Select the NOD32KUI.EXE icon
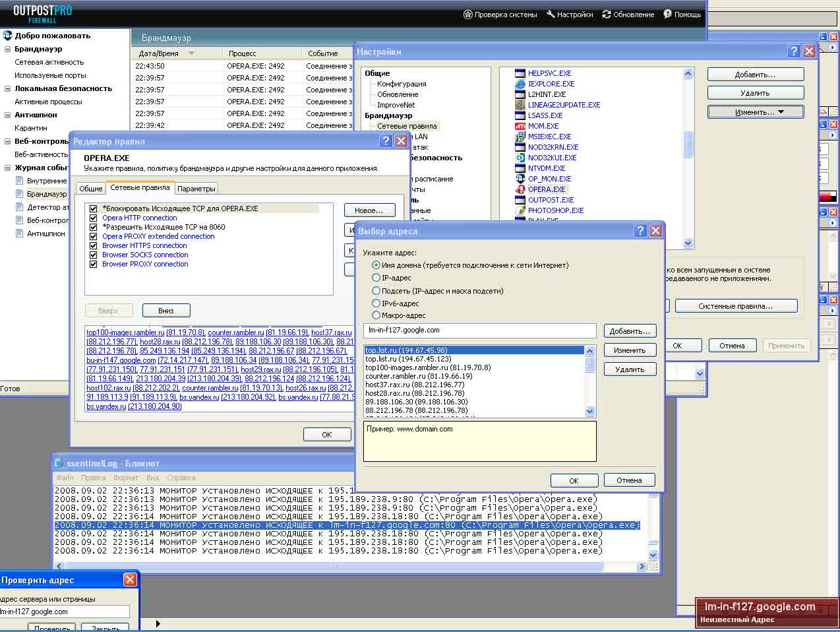Screen dimensions: 840x632 520,158
